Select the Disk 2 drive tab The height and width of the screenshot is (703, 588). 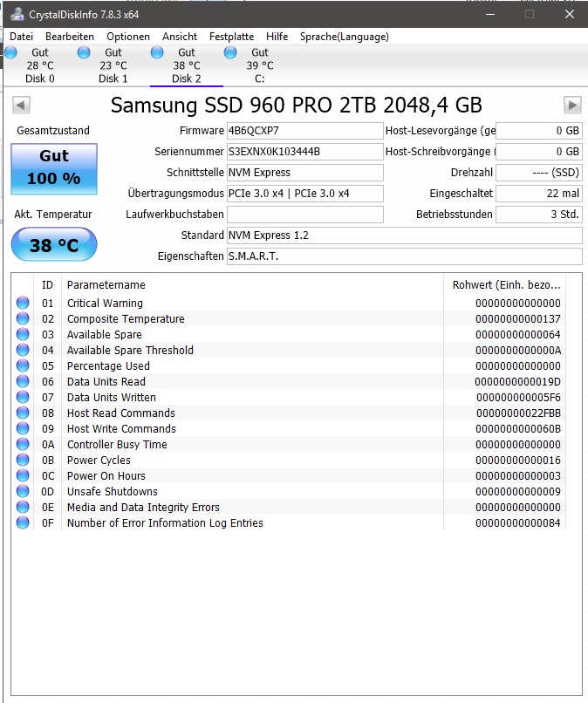click(186, 65)
